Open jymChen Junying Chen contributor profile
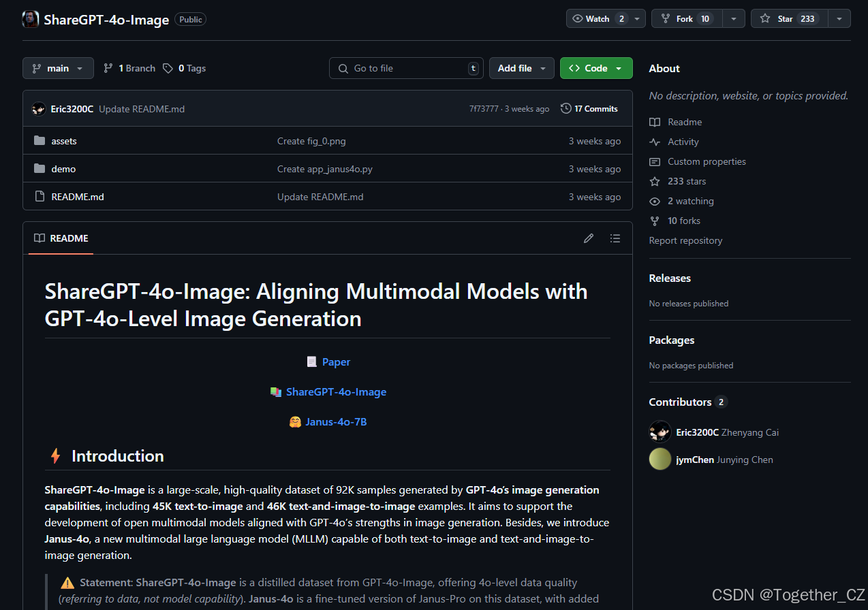 [x=724, y=460]
